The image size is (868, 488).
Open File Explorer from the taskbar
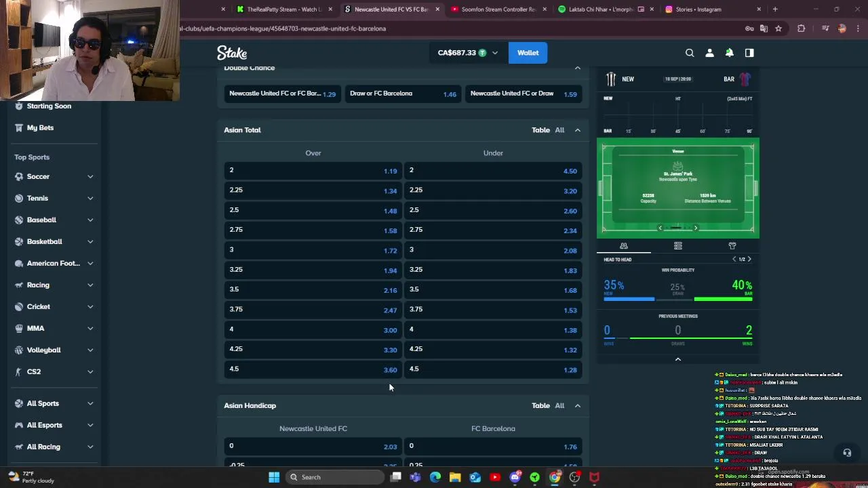(x=455, y=477)
